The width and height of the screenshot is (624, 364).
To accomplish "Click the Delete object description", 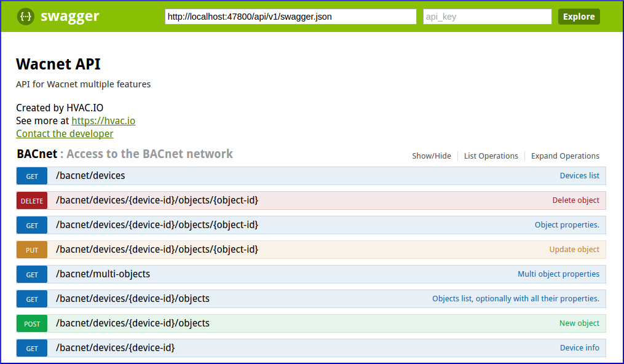I will click(575, 200).
